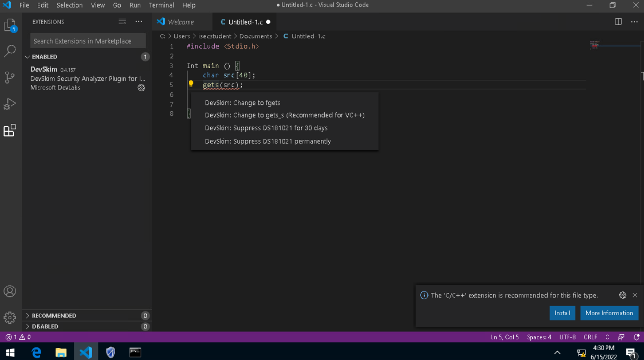Open the Manage gear in activity bar
This screenshot has height=360, width=644.
pos(10,317)
